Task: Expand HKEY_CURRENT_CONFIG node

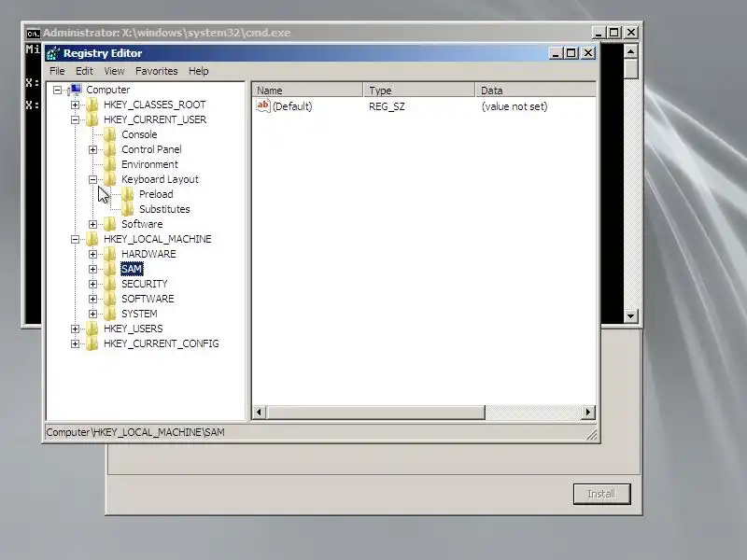Action: (76, 343)
